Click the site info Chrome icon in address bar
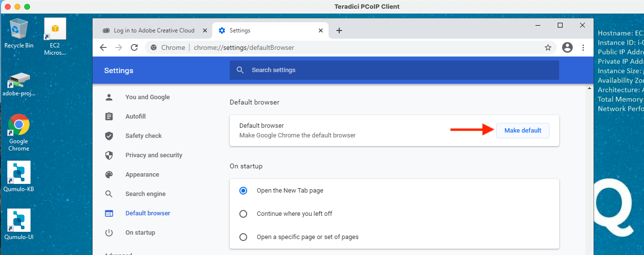Image resolution: width=644 pixels, height=255 pixels. coord(154,47)
